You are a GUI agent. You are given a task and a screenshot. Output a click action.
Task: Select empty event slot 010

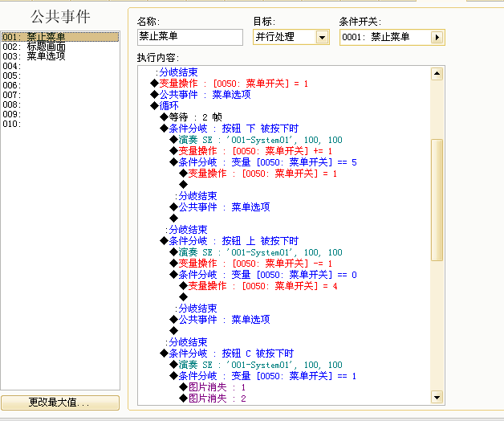click(x=60, y=124)
